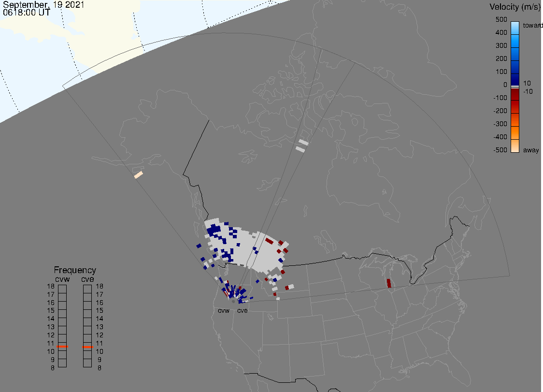The height and width of the screenshot is (392, 543).
Task: Click the "away" label beside velocity bar
Action: click(531, 150)
